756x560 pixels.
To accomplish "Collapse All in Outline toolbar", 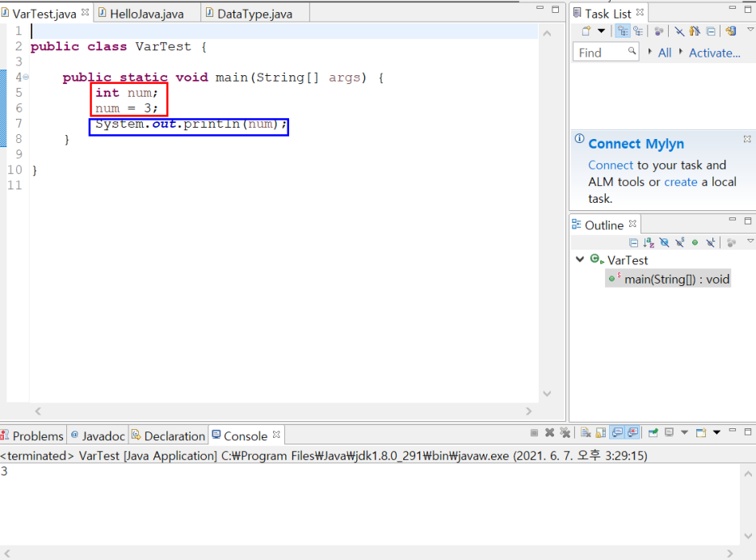I will pyautogui.click(x=633, y=242).
